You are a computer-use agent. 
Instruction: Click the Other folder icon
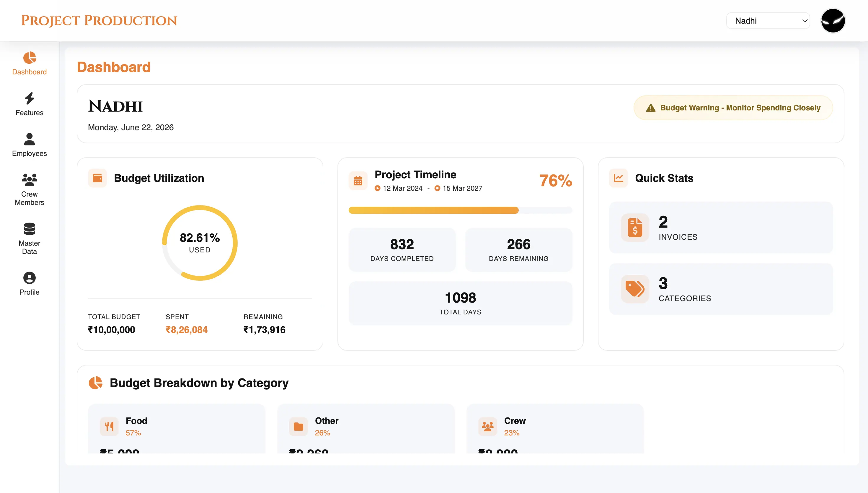coord(298,427)
